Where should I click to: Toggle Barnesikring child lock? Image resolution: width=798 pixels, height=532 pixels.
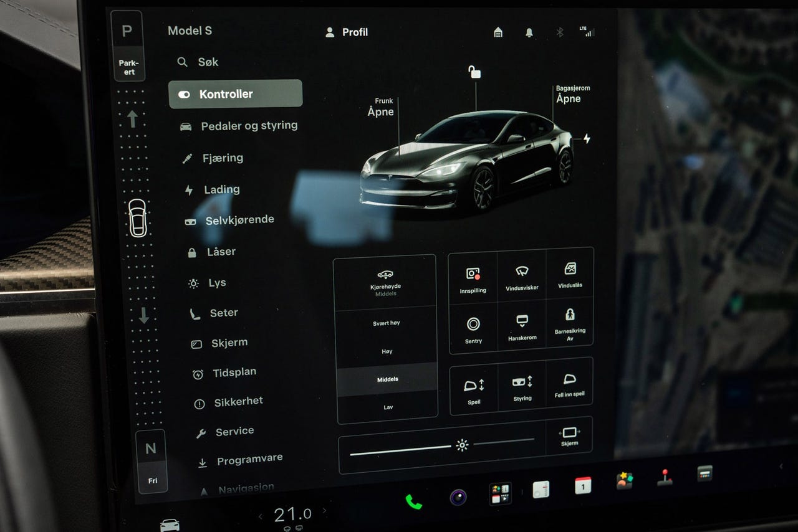570,324
